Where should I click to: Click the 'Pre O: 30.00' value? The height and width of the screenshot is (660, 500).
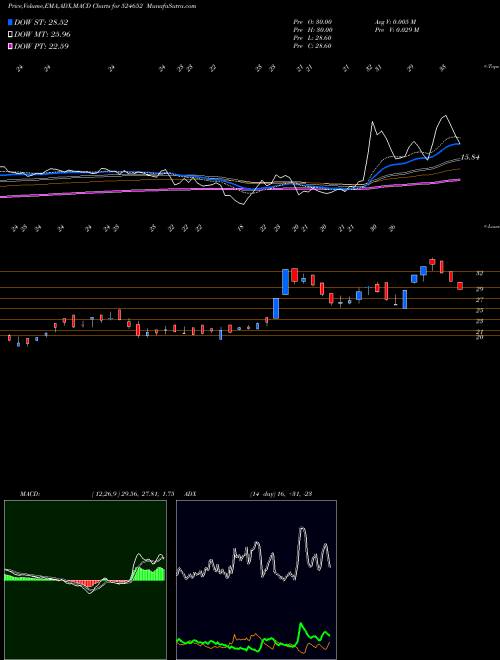[313, 22]
